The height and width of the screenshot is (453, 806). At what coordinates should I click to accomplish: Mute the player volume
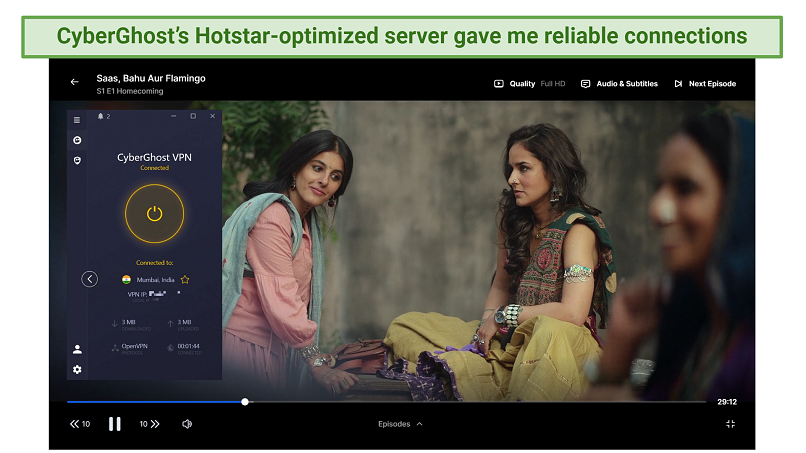pyautogui.click(x=187, y=424)
